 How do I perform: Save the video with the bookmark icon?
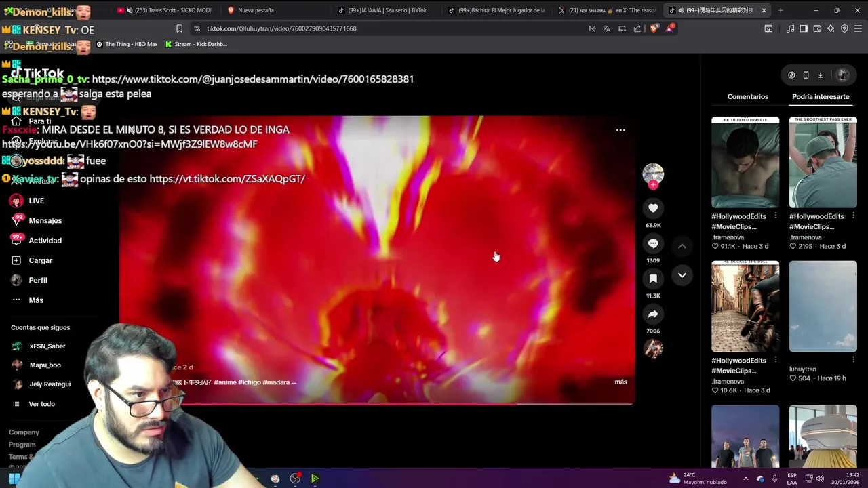coord(653,279)
